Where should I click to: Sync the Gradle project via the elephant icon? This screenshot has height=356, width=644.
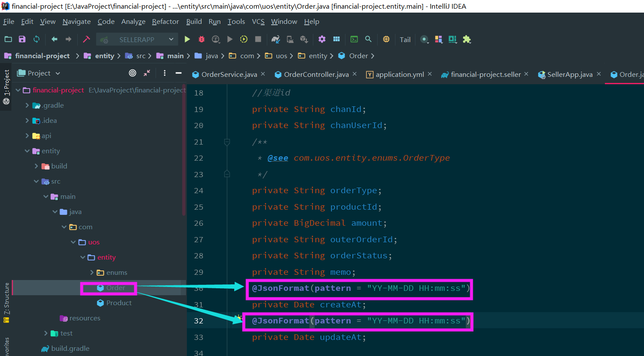(x=276, y=39)
